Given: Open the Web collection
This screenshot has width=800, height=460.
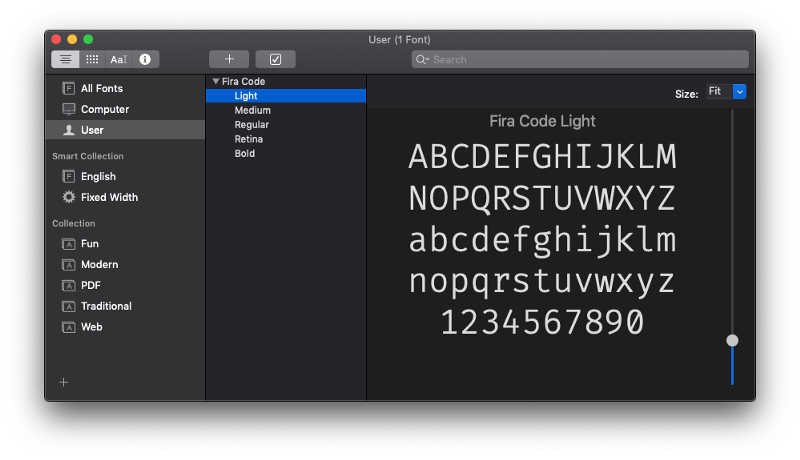Looking at the screenshot, I should (91, 327).
